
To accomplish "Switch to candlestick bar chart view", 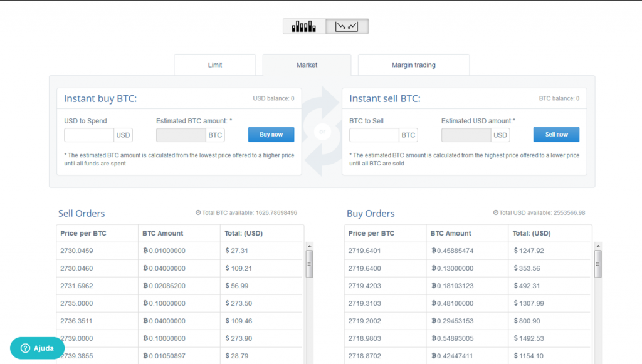I will click(x=304, y=26).
